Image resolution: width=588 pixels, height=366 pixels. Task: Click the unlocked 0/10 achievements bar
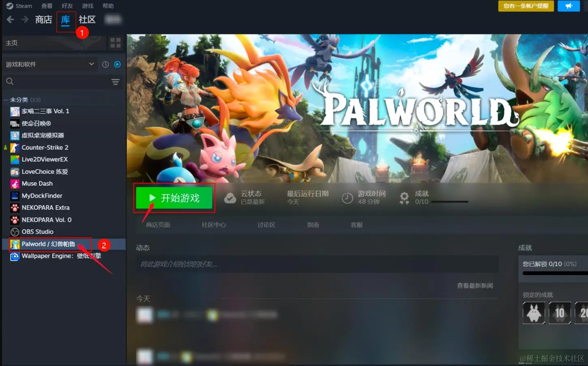coord(555,273)
